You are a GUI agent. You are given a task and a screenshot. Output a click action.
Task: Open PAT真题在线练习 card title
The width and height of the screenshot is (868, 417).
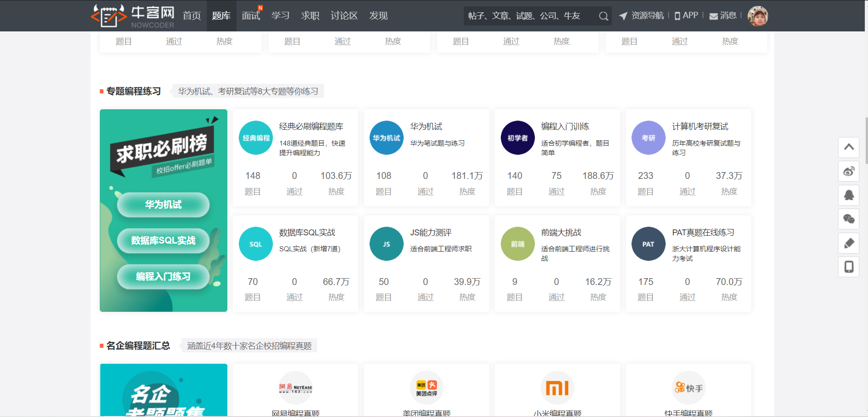(x=703, y=233)
